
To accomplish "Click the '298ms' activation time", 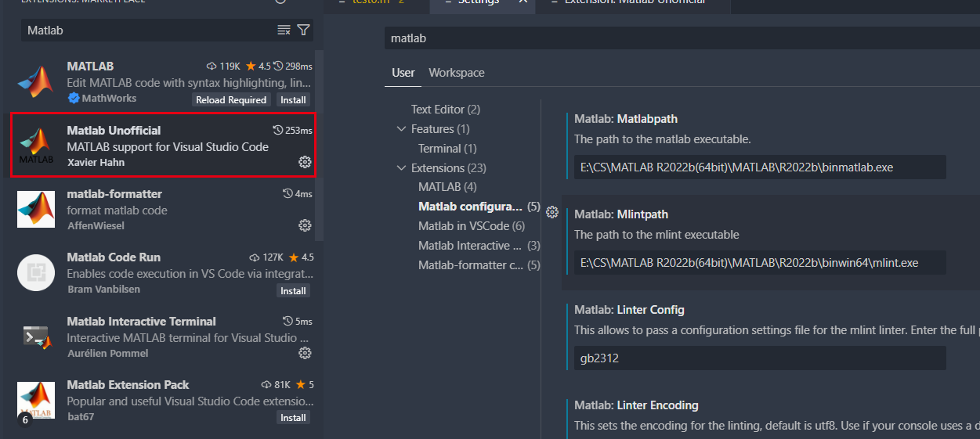I will coord(293,67).
